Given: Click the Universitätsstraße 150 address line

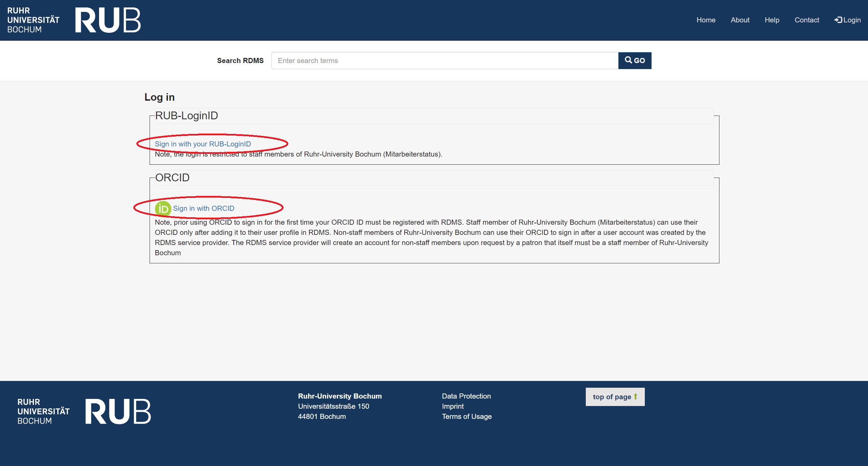Looking at the screenshot, I should click(333, 406).
